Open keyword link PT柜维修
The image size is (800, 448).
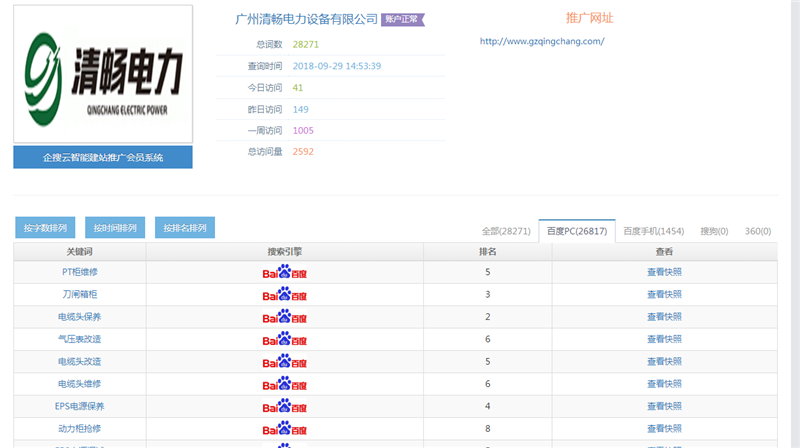click(80, 272)
